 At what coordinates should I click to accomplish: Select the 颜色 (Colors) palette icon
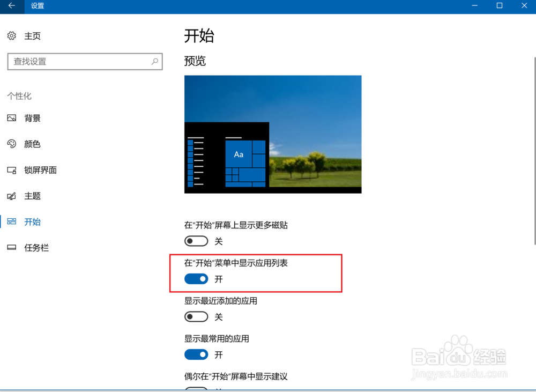tap(12, 144)
